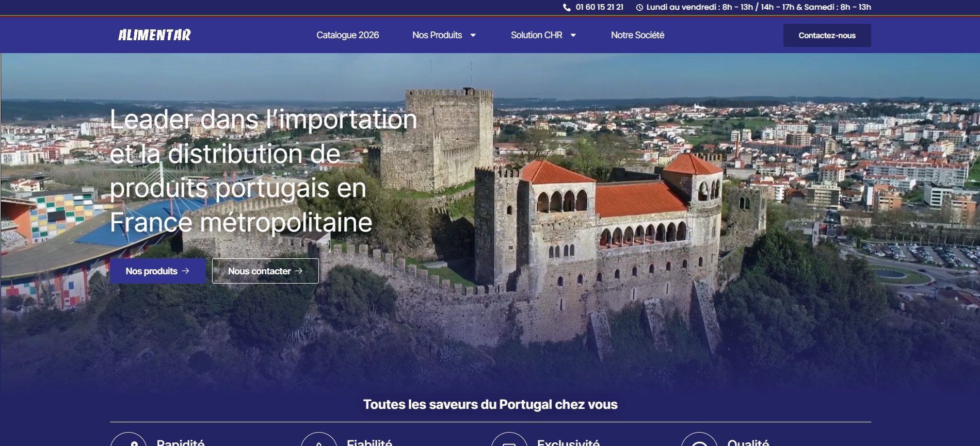Image resolution: width=980 pixels, height=446 pixels.
Task: Click the arrow icon in Nos produits button
Action: click(x=186, y=271)
